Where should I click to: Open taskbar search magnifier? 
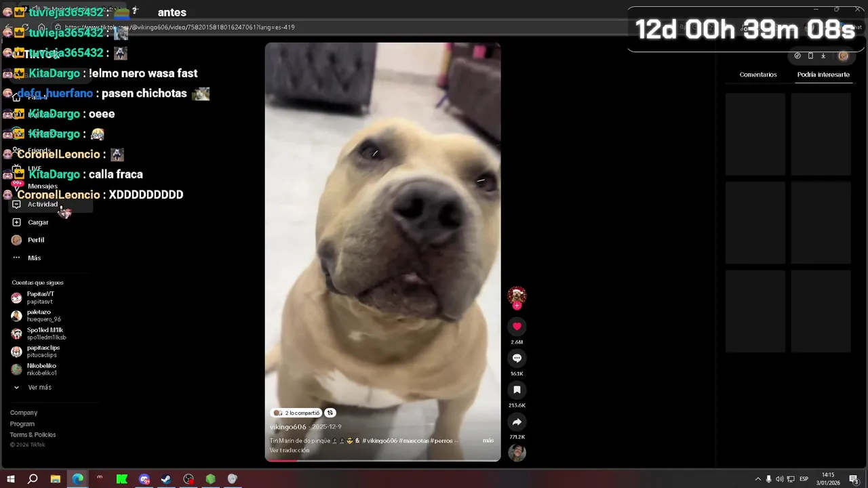coord(33,479)
